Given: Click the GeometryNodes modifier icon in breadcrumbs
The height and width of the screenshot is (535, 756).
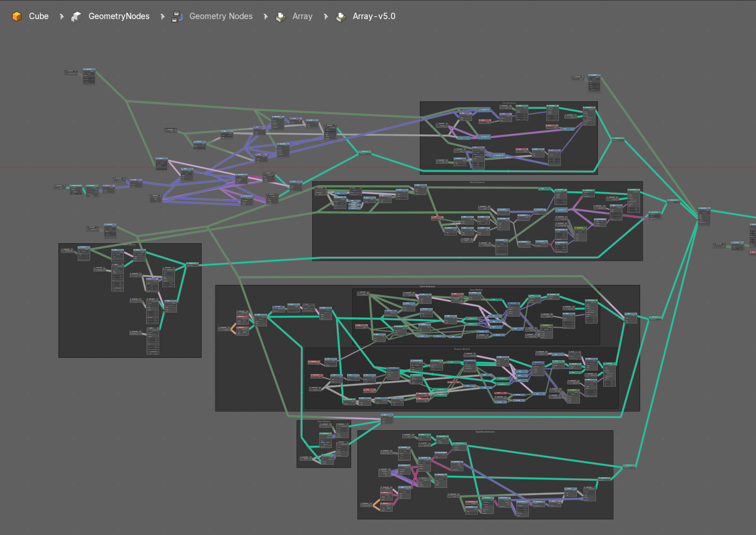Looking at the screenshot, I should click(76, 16).
